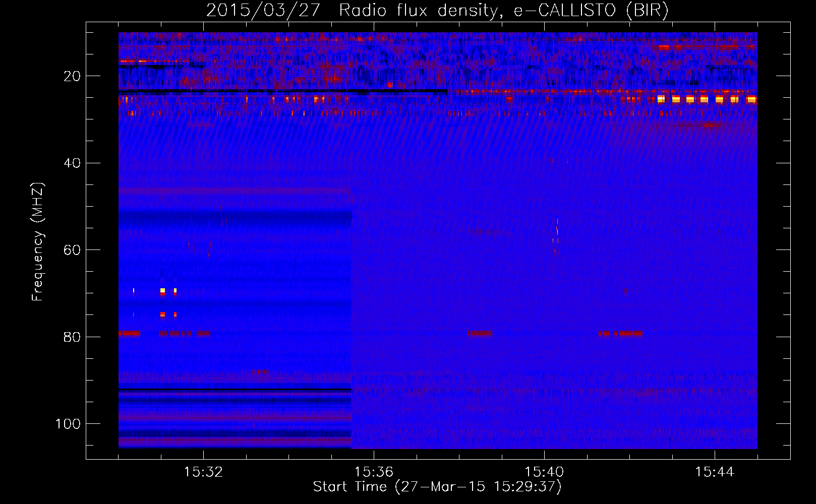The image size is (816, 504).
Task: Click the '15:40' time tick label
Action: pyautogui.click(x=544, y=472)
